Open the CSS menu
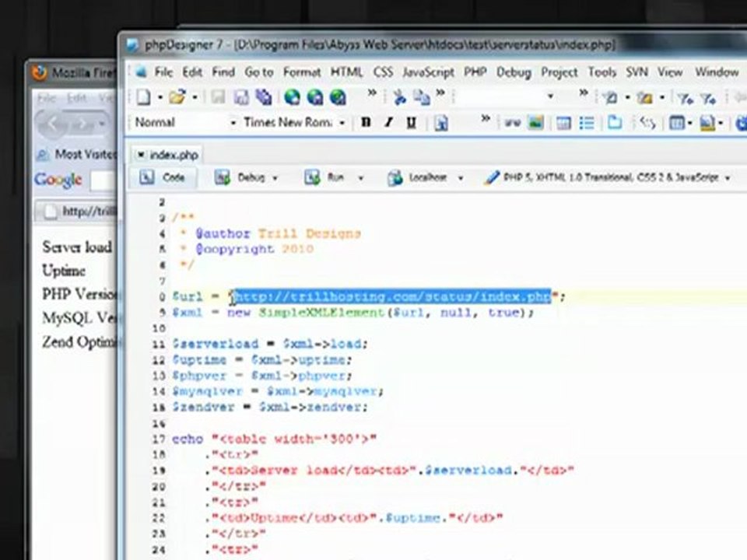This screenshot has height=560, width=747. click(383, 72)
